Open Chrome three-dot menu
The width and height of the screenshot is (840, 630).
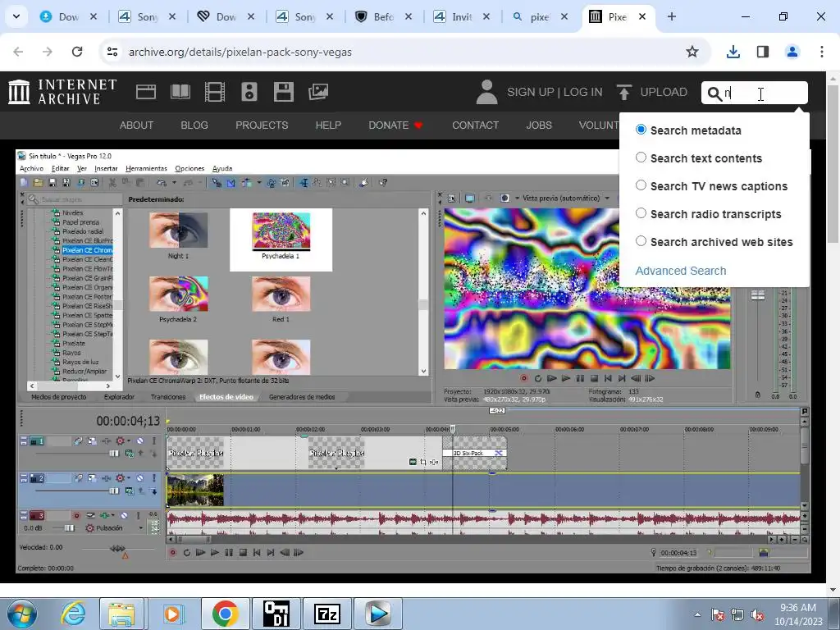click(x=822, y=52)
